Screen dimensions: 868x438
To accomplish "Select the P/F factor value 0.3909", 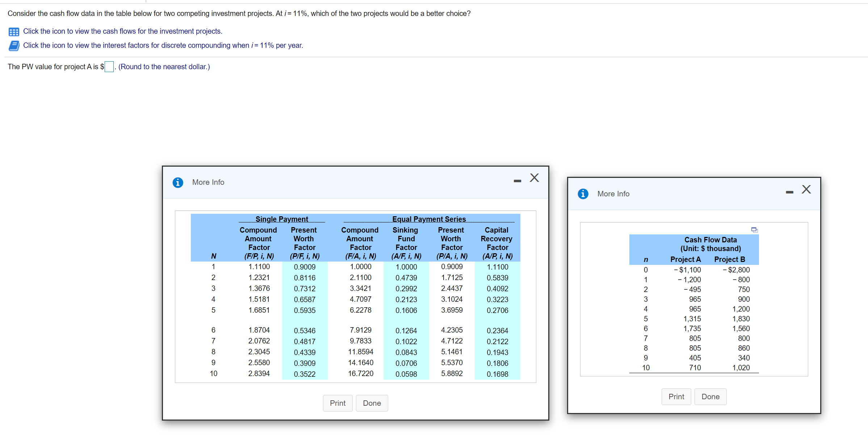I will 305,363.
